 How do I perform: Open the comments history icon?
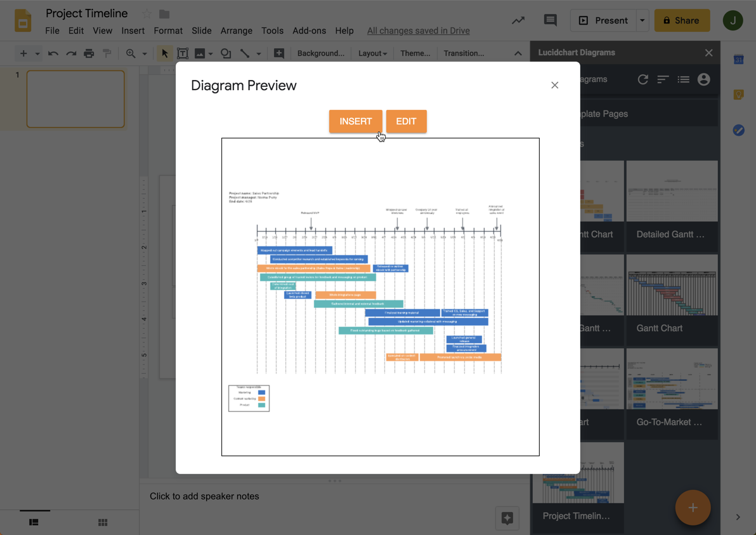coord(550,20)
